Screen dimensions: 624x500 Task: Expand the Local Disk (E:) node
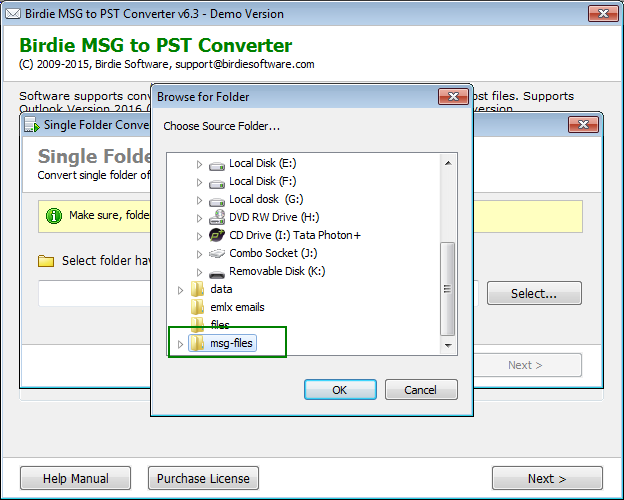(199, 164)
